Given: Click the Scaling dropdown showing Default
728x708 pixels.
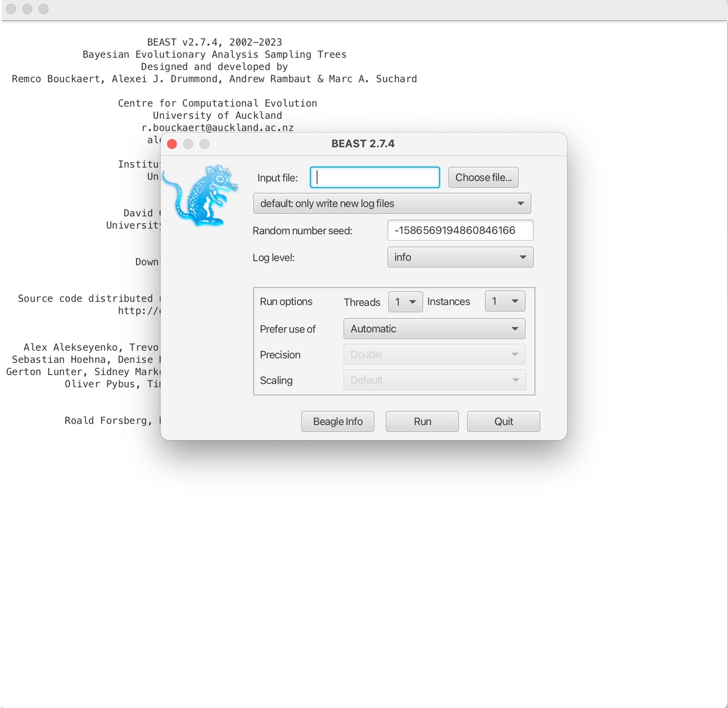Looking at the screenshot, I should pos(434,380).
